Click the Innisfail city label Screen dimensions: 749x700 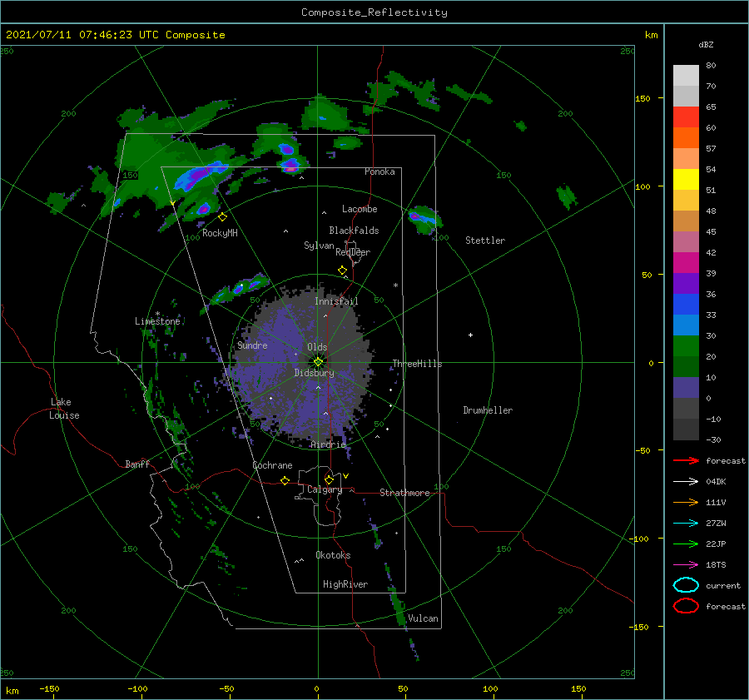pos(336,301)
